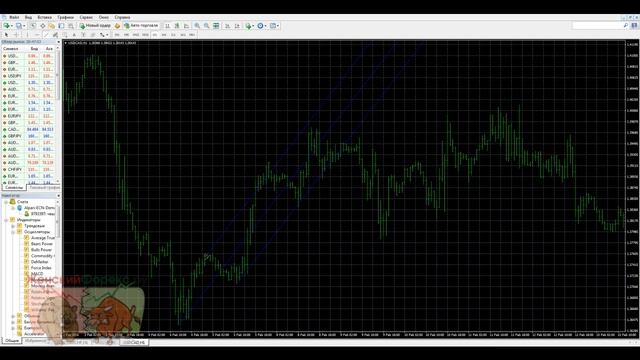640x360 pixels.
Task: Select the Общие tab in Navigator
Action: click(12, 340)
